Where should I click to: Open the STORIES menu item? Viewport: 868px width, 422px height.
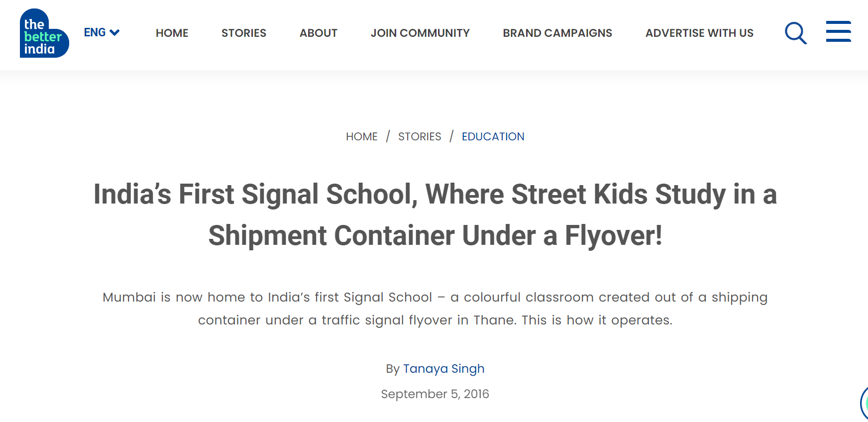pos(244,33)
